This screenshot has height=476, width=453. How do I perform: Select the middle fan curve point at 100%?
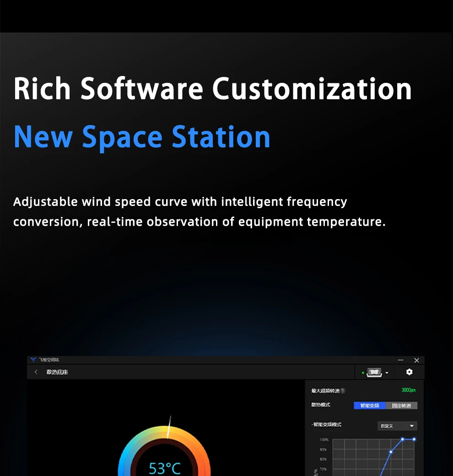coord(402,439)
